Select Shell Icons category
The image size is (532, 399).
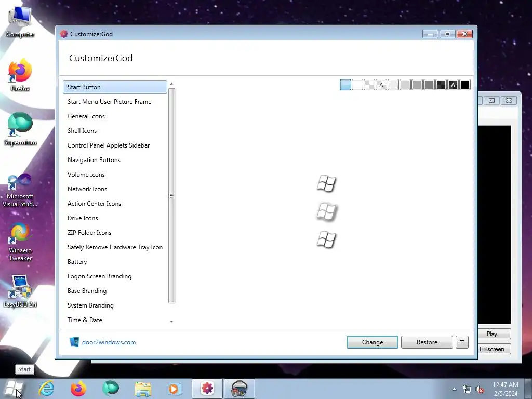tap(115, 130)
